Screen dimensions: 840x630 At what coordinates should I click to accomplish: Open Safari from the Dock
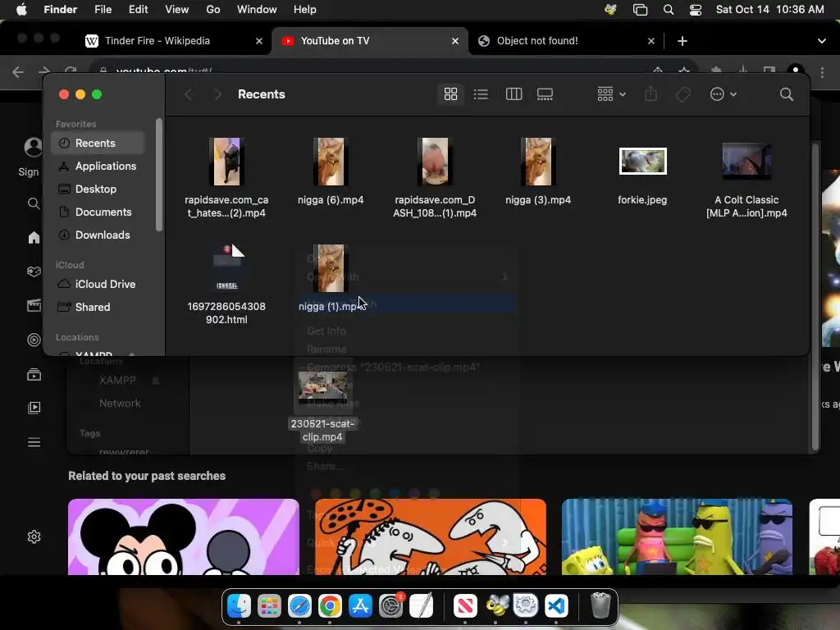coord(299,606)
